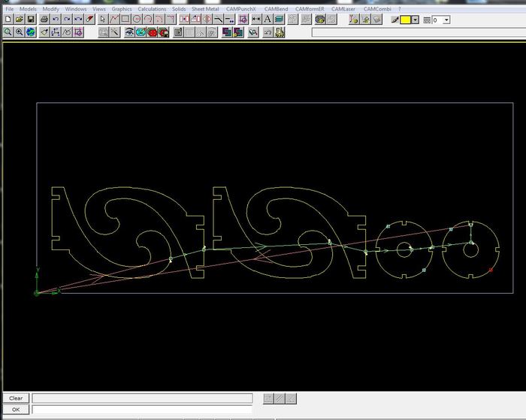Undo the last action
526x420 pixels.
(56, 20)
